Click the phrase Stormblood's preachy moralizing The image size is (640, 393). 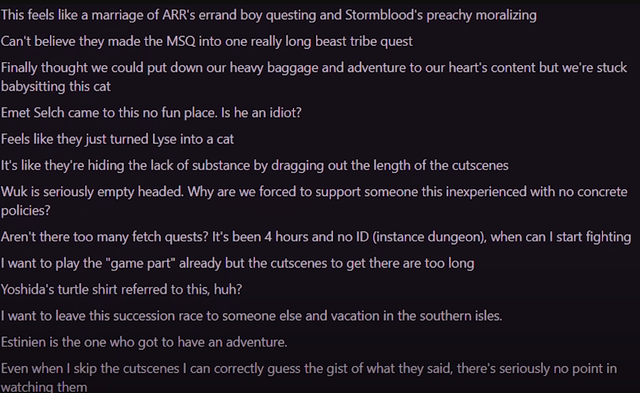[441, 15]
